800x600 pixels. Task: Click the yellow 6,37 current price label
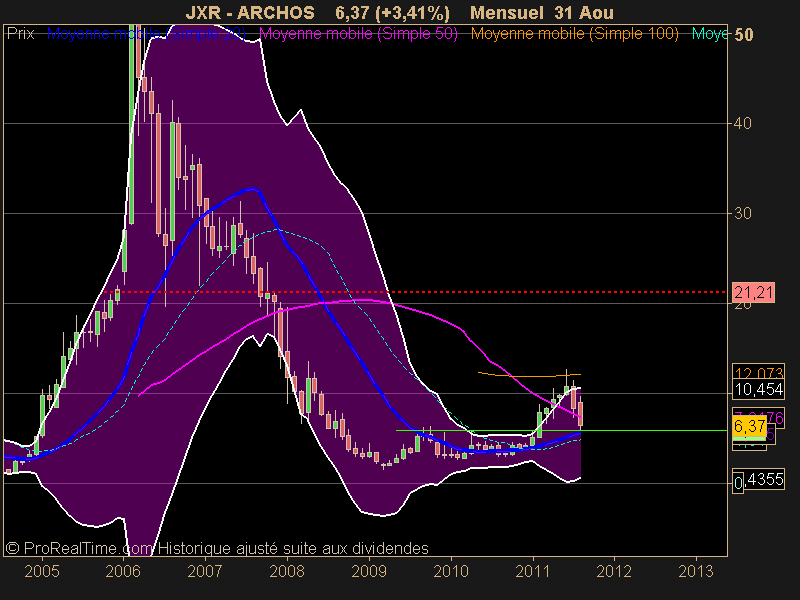pyautogui.click(x=749, y=426)
